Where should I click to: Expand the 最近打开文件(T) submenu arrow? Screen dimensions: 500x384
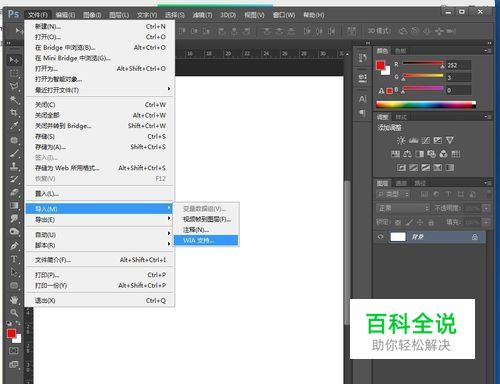(169, 89)
